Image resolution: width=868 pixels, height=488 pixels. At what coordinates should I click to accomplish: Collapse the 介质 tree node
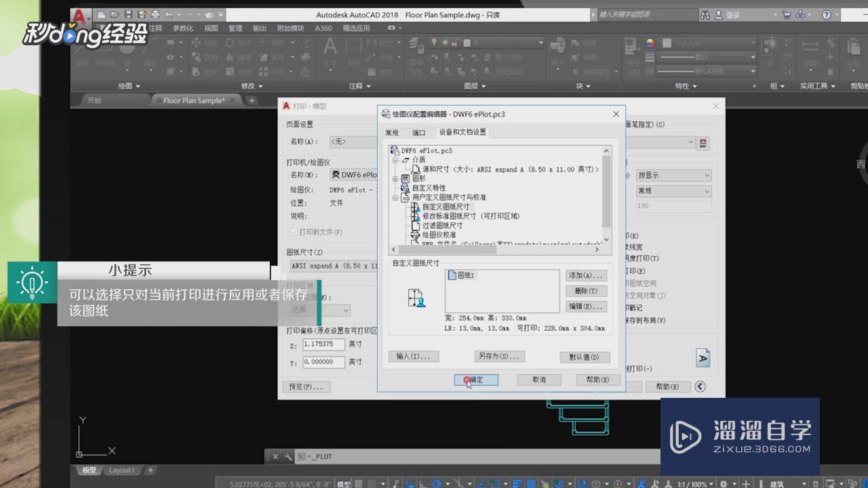click(395, 160)
